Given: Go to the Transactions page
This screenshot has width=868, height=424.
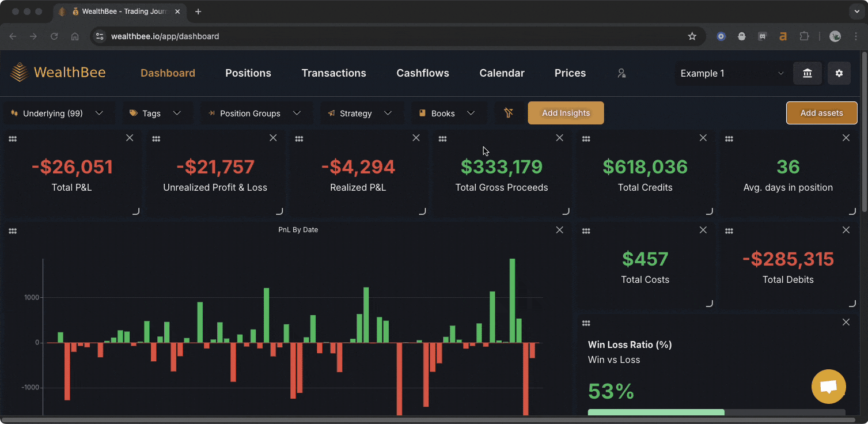Looking at the screenshot, I should point(334,73).
